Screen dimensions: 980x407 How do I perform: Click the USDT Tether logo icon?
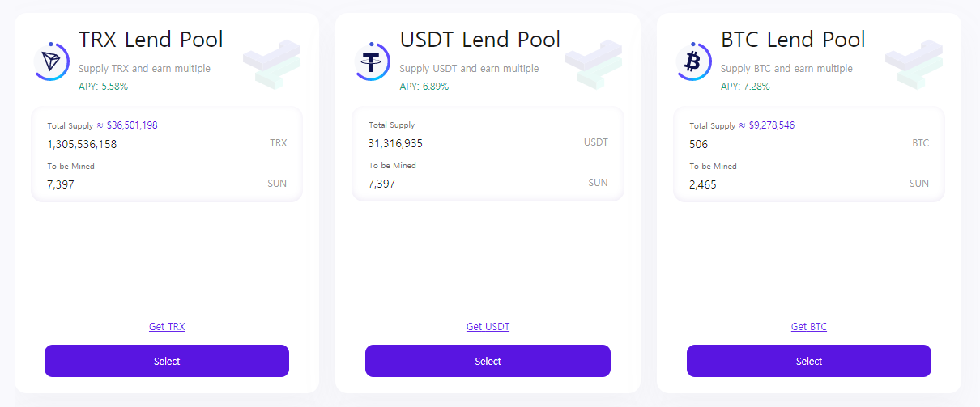tap(373, 61)
